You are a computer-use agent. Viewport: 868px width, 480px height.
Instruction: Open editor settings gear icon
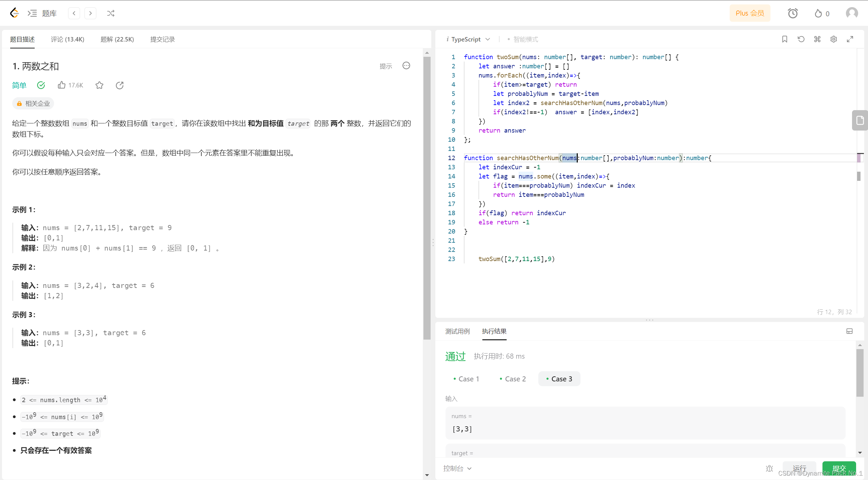(834, 39)
